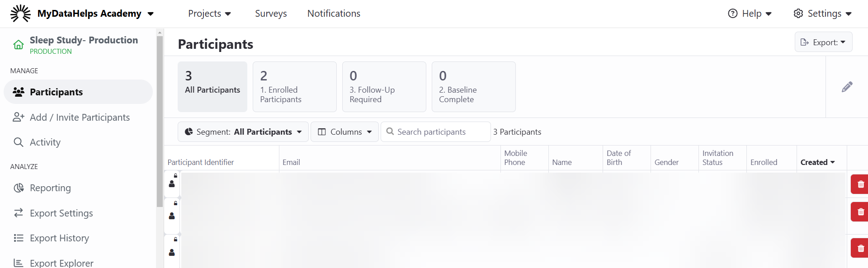The width and height of the screenshot is (868, 268).
Task: Click the MyDataHelps starburst logo
Action: [x=21, y=14]
